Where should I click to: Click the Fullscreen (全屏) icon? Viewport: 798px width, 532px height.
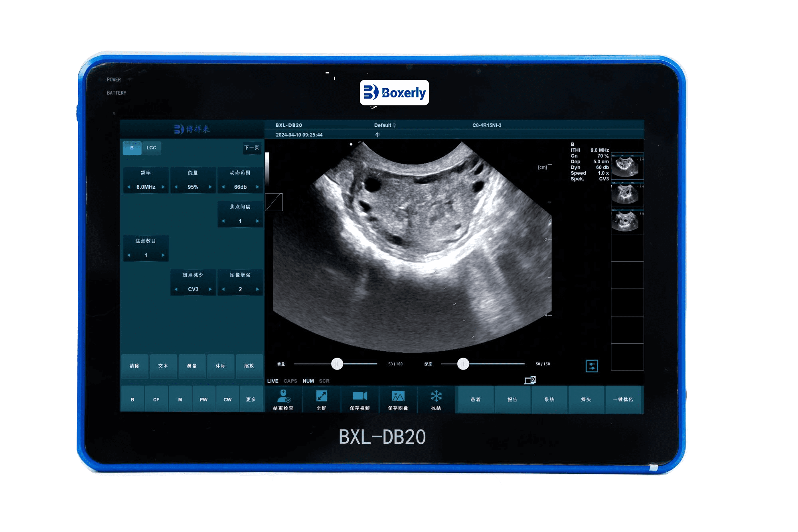tap(322, 396)
